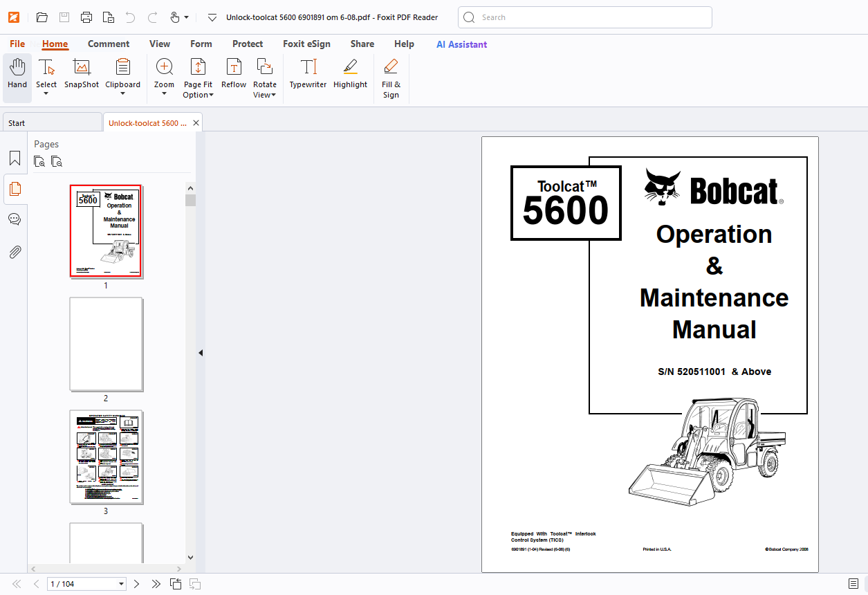Switch to the Unlock-toolcat 5600 document tab
Image resolution: width=868 pixels, height=595 pixels.
[x=147, y=122]
